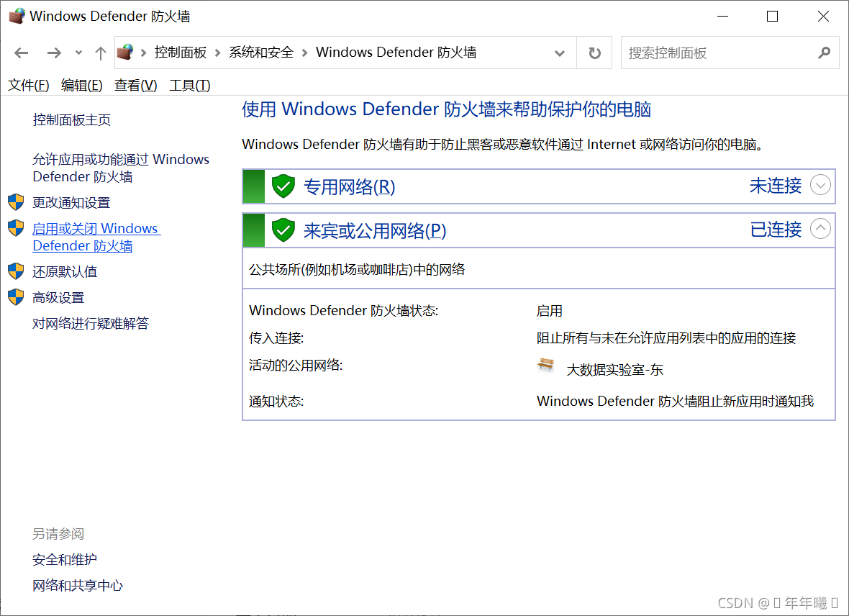This screenshot has width=849, height=616.
Task: Open the 工具(T) menu
Action: tap(189, 85)
